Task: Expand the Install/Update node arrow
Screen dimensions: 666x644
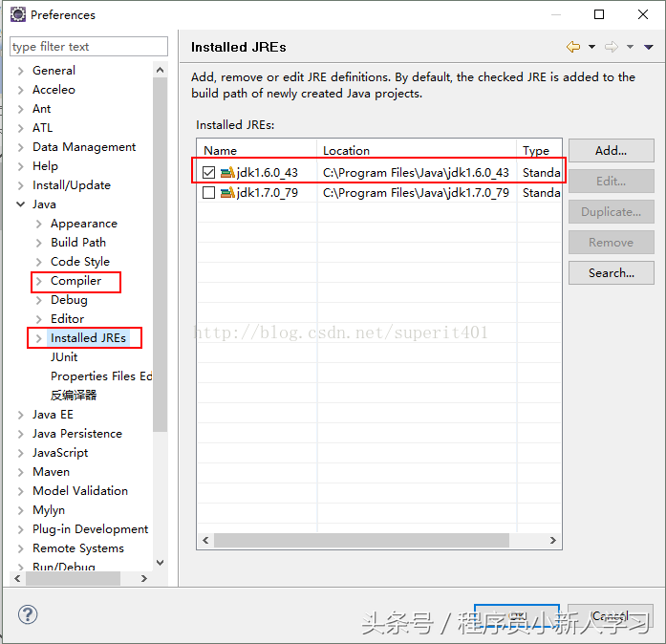Action: [x=20, y=185]
